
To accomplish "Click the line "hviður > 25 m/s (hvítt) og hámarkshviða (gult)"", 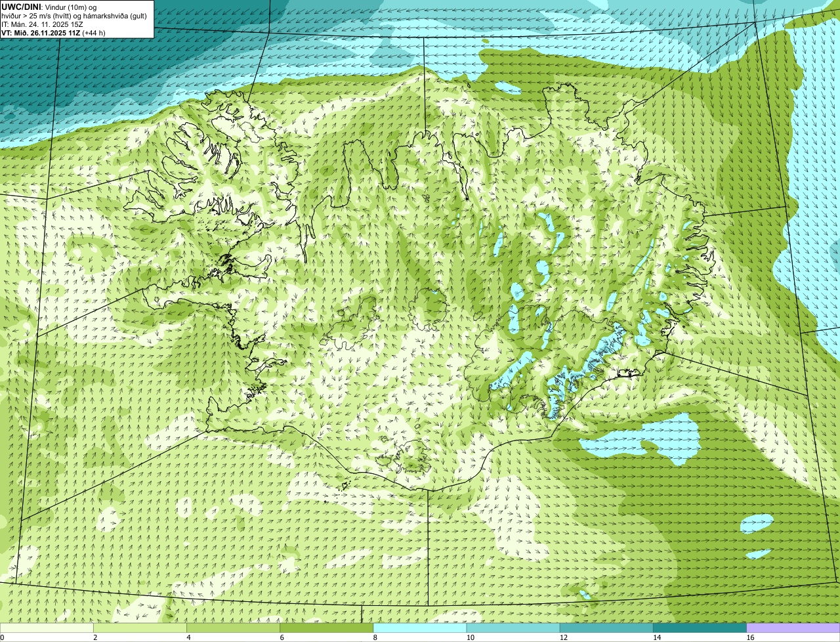I will 74,16.
